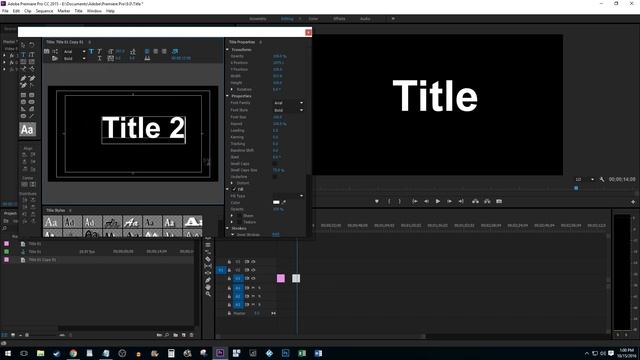Open Roll/Crawl Options in title toolbar
The width and height of the screenshot is (640, 360).
[x=55, y=51]
